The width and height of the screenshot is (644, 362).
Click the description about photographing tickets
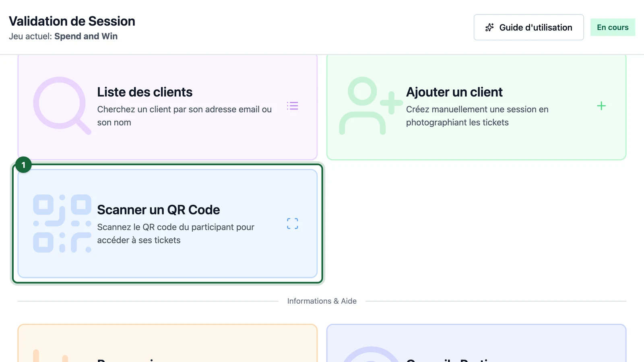(477, 116)
